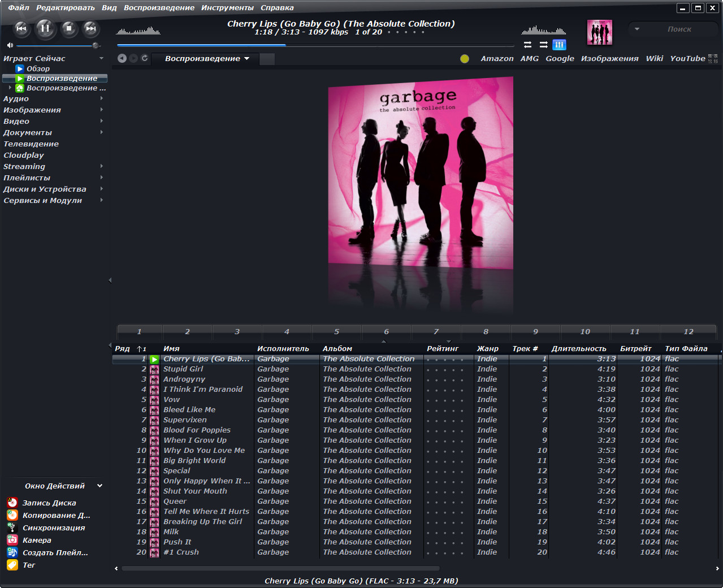Skip to the next track
723x588 pixels.
point(90,28)
